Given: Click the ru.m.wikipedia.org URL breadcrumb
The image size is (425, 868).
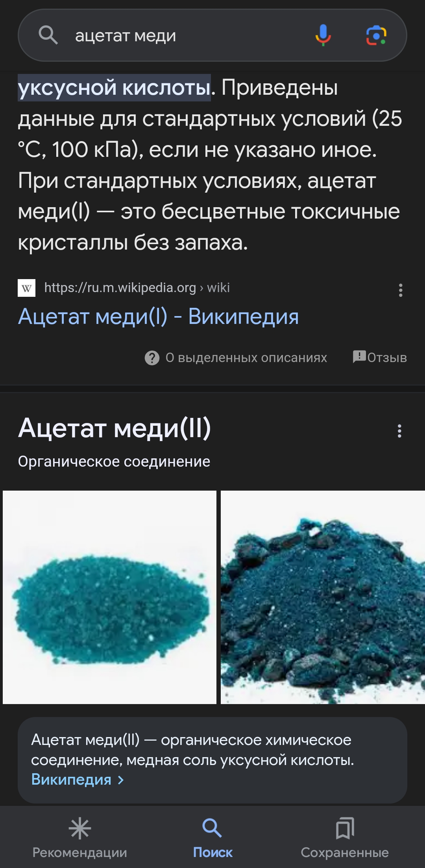Looking at the screenshot, I should [x=137, y=288].
